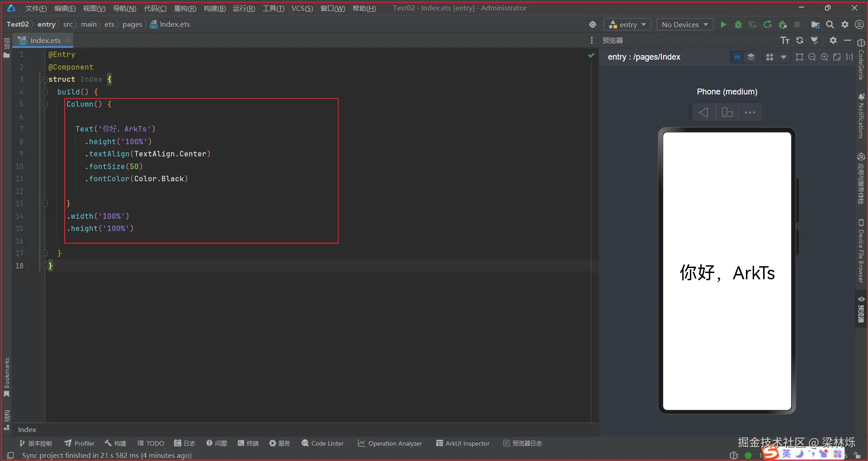Viewport: 868px width, 461px height.
Task: Open the 工具(T) menu
Action: click(274, 8)
